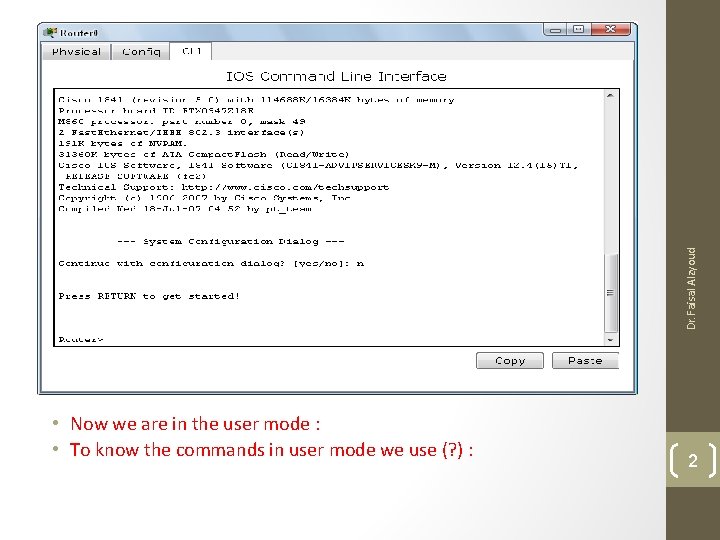Viewport: 720px width, 540px height.
Task: Click the 'Compiled Wed 18-Jul-07' line
Action: pyautogui.click(x=185, y=209)
